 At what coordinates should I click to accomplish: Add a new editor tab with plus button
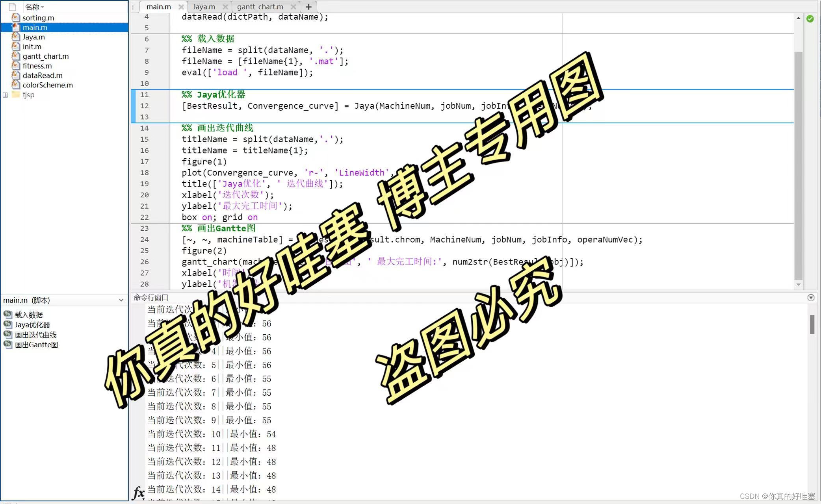(x=308, y=7)
